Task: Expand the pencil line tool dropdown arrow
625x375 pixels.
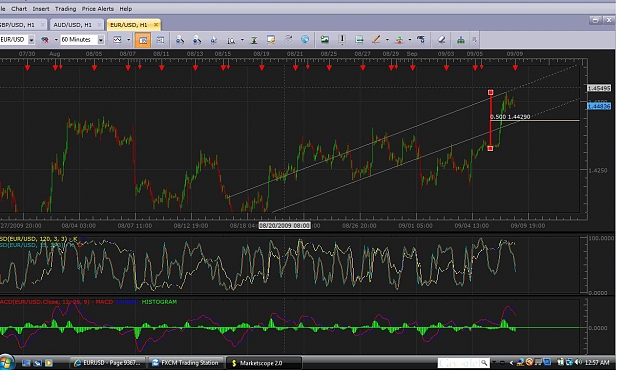Action: 387,39
